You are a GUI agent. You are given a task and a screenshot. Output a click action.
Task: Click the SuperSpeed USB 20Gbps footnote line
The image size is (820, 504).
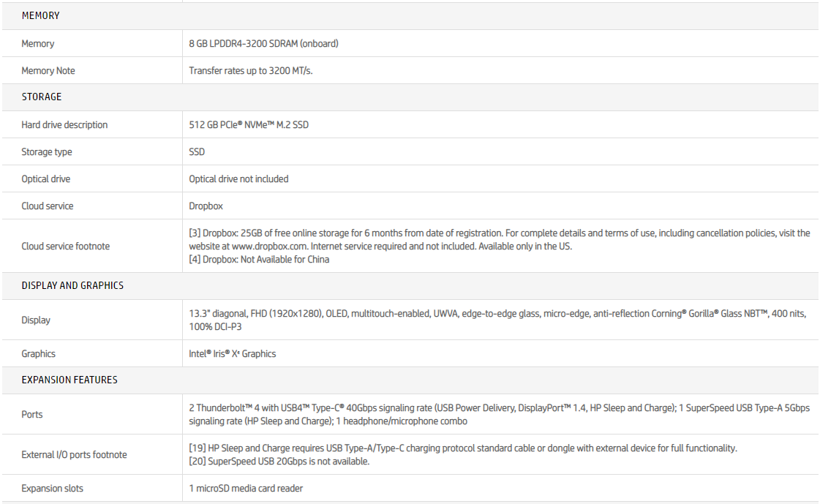[x=279, y=462]
